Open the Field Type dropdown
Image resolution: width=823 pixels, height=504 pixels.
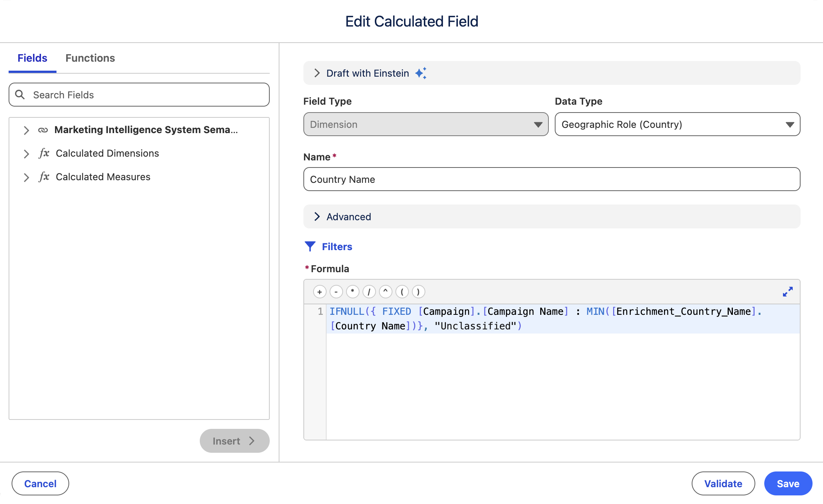(426, 124)
